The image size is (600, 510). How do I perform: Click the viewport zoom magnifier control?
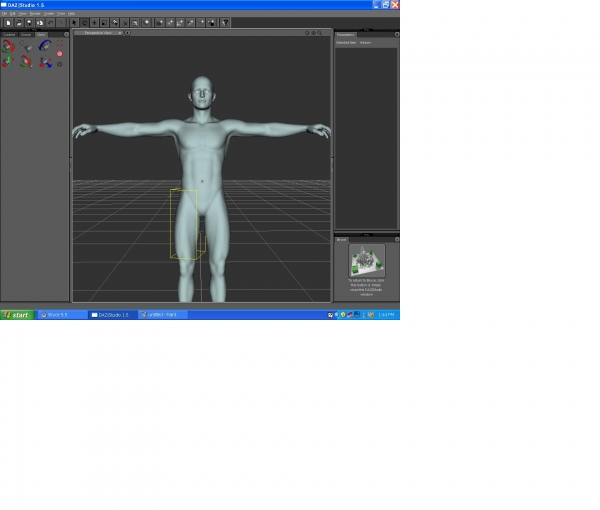pyautogui.click(x=320, y=33)
